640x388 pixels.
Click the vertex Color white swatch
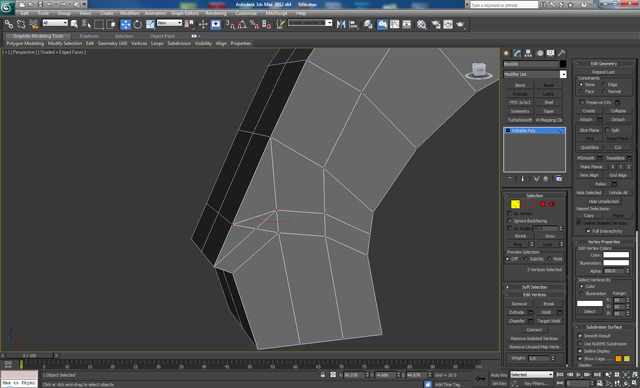coord(616,255)
